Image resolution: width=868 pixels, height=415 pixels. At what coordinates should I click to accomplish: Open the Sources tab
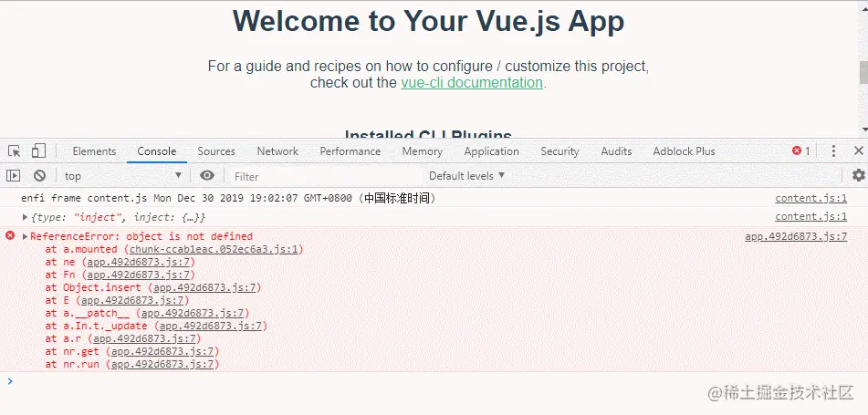point(216,151)
